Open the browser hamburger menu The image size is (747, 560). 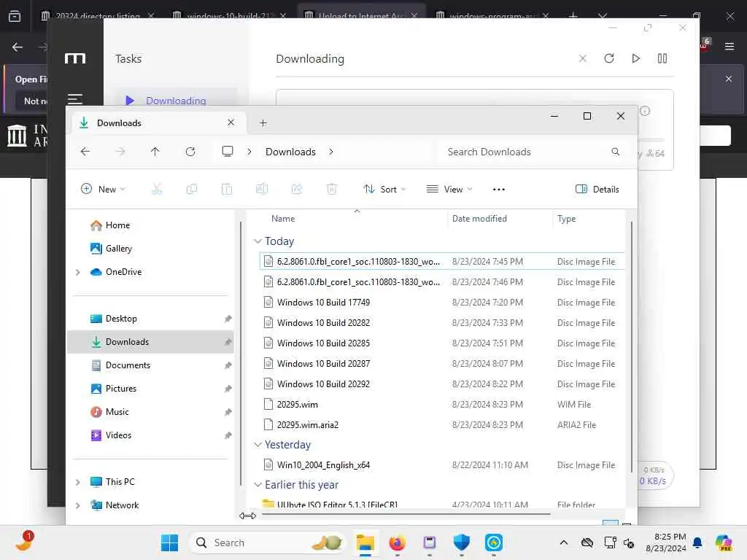click(x=729, y=46)
